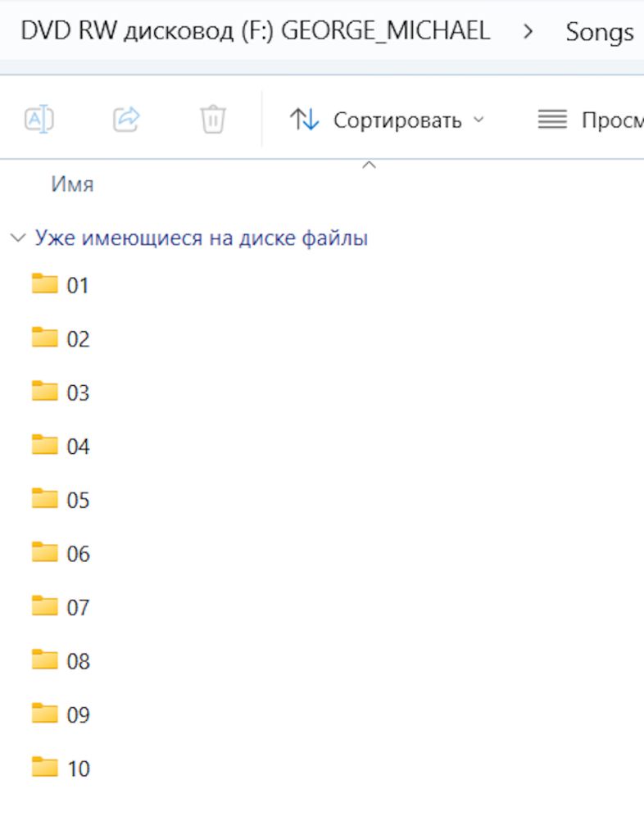The width and height of the screenshot is (644, 839).
Task: Click the 'Уже имеющиеся на диске файлы' group header
Action: [x=201, y=238]
